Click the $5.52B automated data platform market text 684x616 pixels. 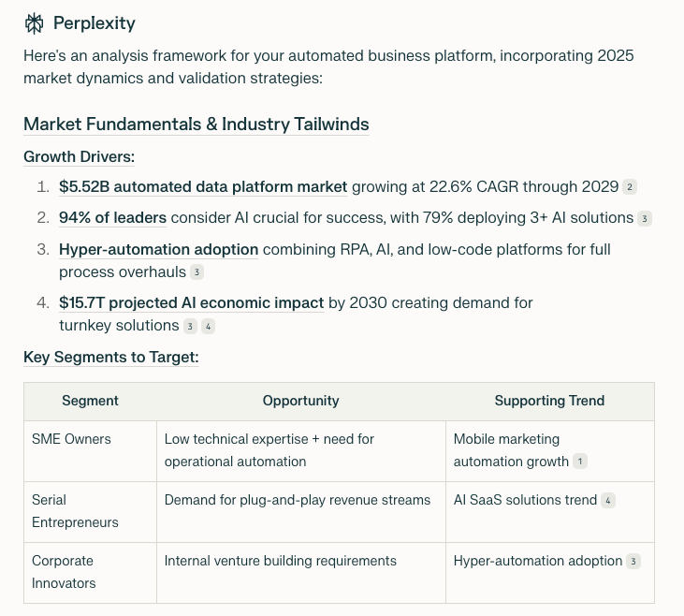tap(203, 186)
